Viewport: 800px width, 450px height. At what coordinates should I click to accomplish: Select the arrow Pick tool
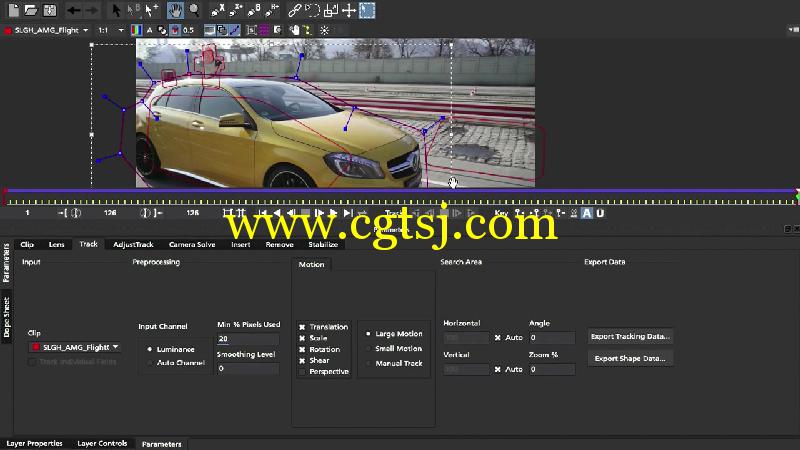coord(116,10)
